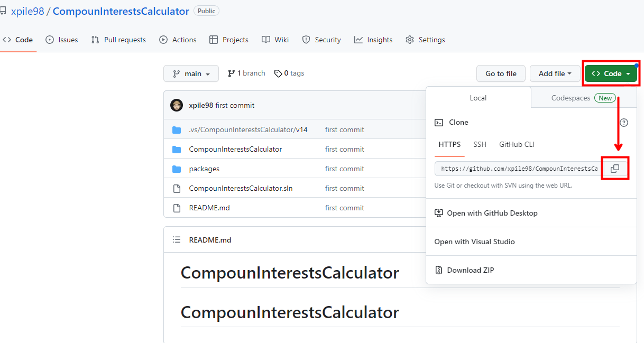Image resolution: width=644 pixels, height=343 pixels.
Task: Click Download ZIP
Action: point(471,270)
